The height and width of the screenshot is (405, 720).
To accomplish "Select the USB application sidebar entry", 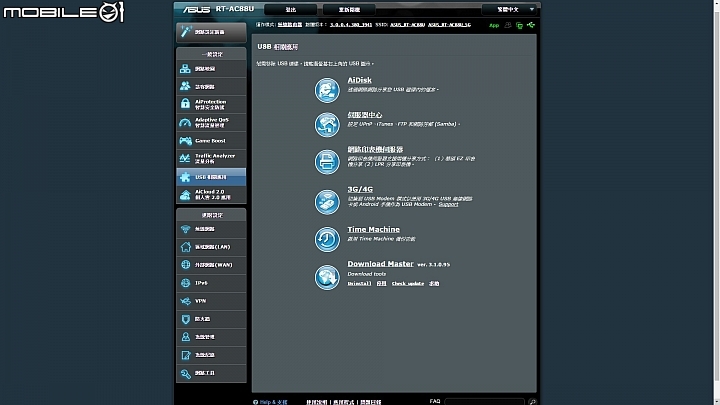I will tap(211, 177).
